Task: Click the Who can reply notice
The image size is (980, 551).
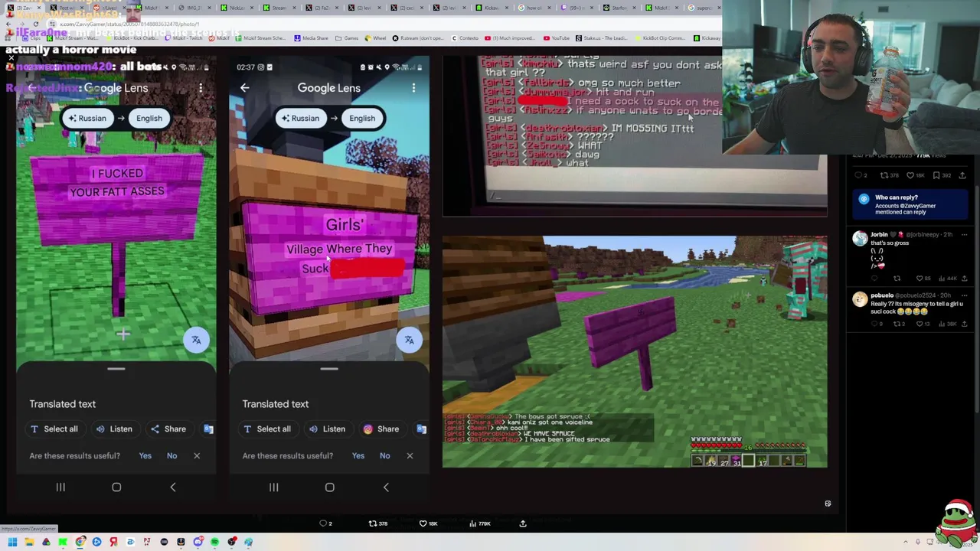Action: [x=910, y=204]
